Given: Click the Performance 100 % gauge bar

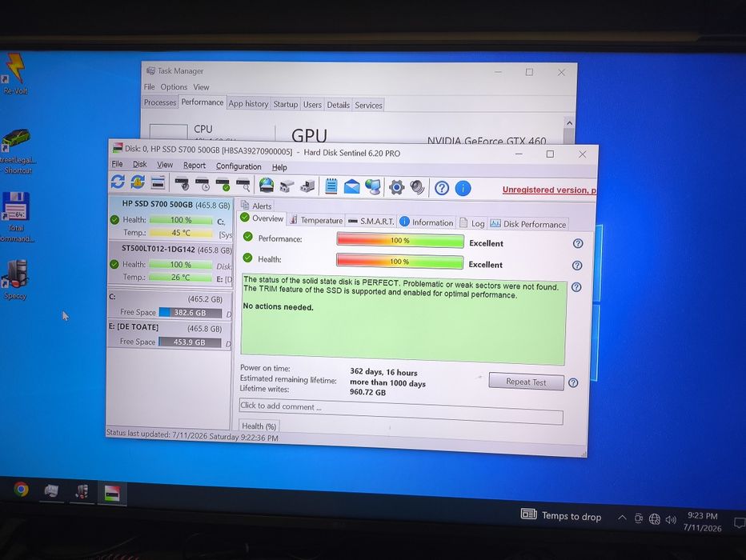Looking at the screenshot, I should pyautogui.click(x=400, y=241).
